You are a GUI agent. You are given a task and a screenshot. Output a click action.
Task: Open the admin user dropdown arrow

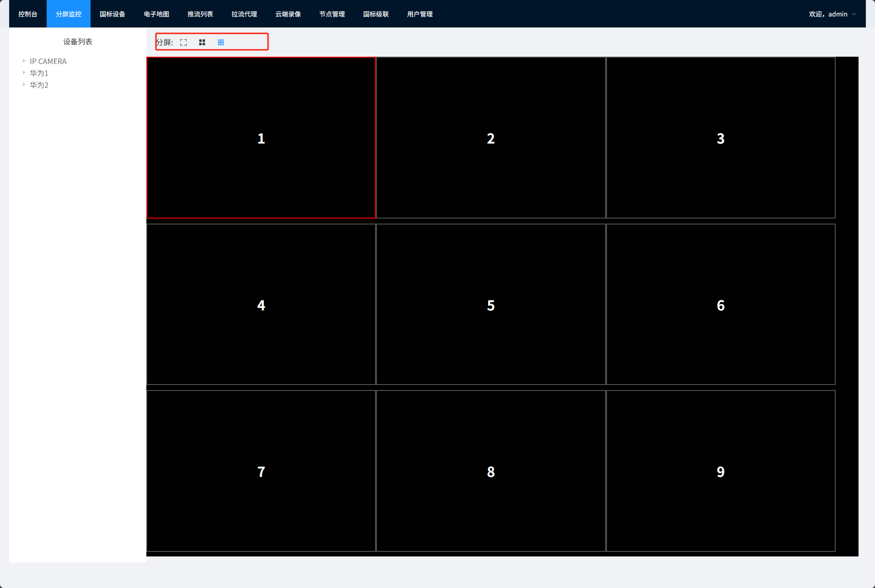point(854,14)
